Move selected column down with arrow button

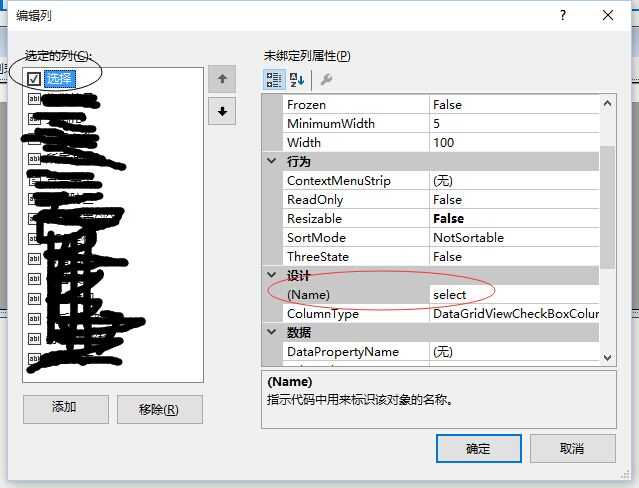[x=222, y=111]
